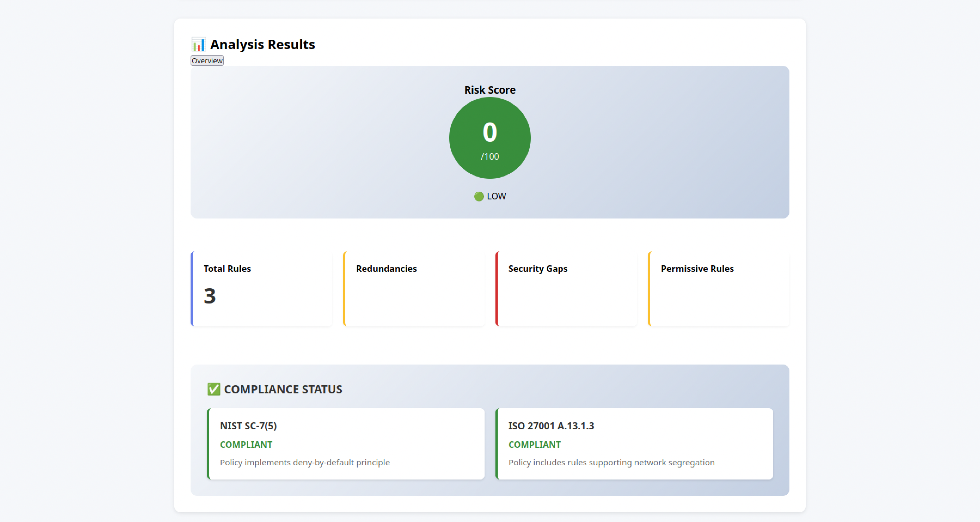Open the Redundancies card
This screenshot has height=522, width=980.
pyautogui.click(x=414, y=289)
